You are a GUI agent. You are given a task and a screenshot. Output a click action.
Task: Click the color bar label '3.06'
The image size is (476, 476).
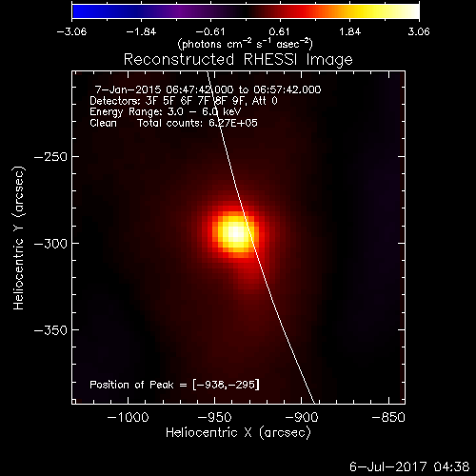pos(419,31)
